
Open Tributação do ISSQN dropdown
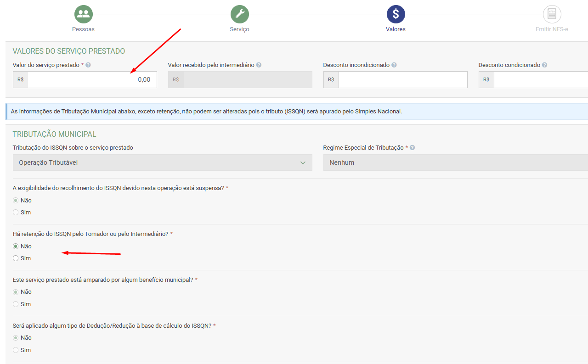[x=162, y=162]
